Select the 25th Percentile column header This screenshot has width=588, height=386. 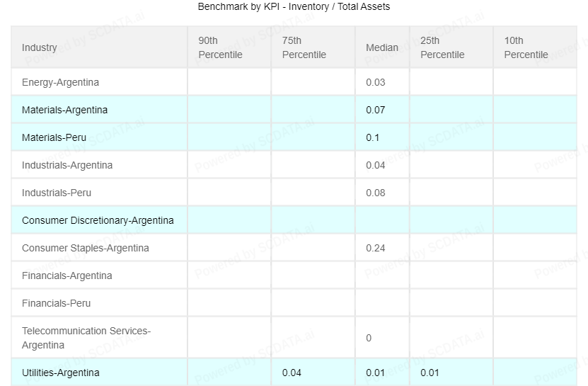pyautogui.click(x=442, y=47)
